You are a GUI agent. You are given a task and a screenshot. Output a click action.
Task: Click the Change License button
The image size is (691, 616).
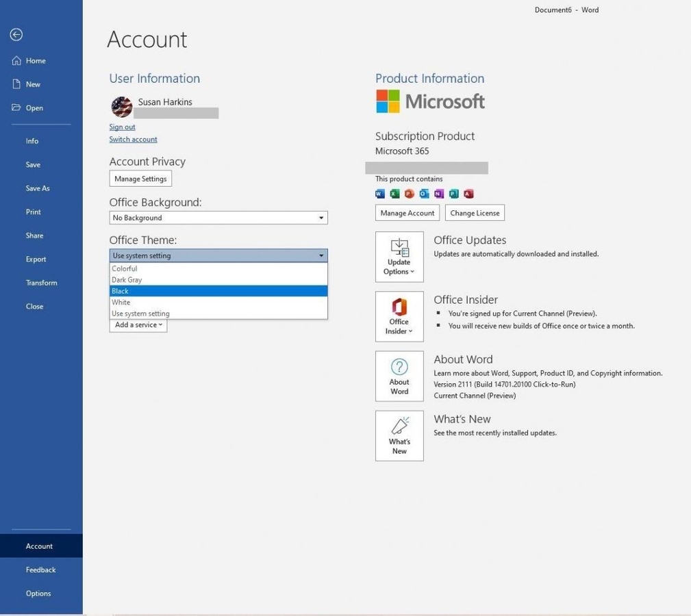(474, 212)
